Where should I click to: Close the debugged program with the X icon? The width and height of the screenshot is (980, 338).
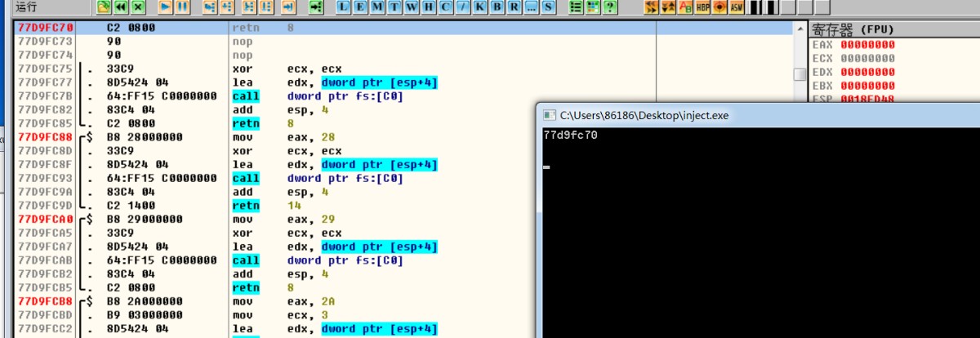tap(138, 7)
